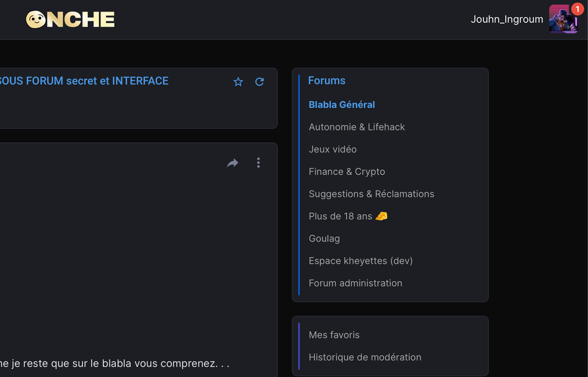
Task: Open the Jeux vidéo forum
Action: point(332,149)
